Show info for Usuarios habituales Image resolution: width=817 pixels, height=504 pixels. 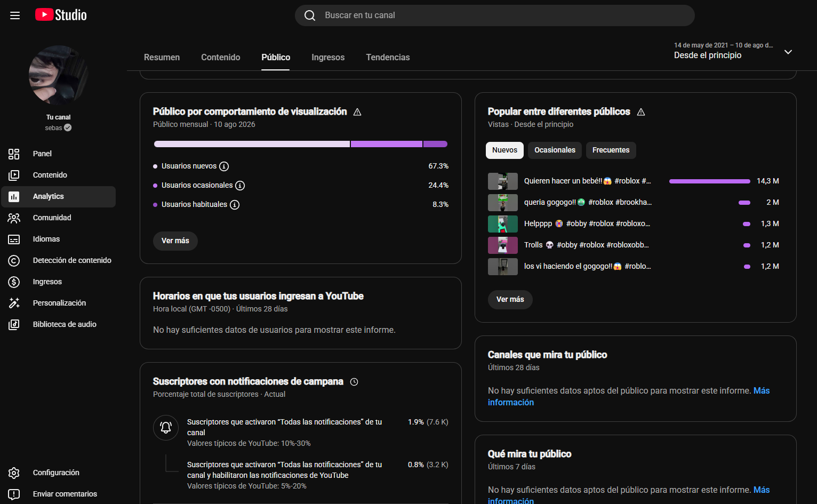coord(235,205)
